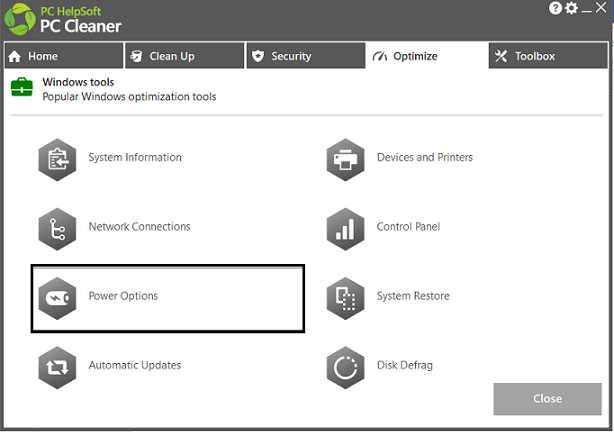614x432 pixels.
Task: Click the Toolbox tab wrench icon
Action: pos(501,56)
